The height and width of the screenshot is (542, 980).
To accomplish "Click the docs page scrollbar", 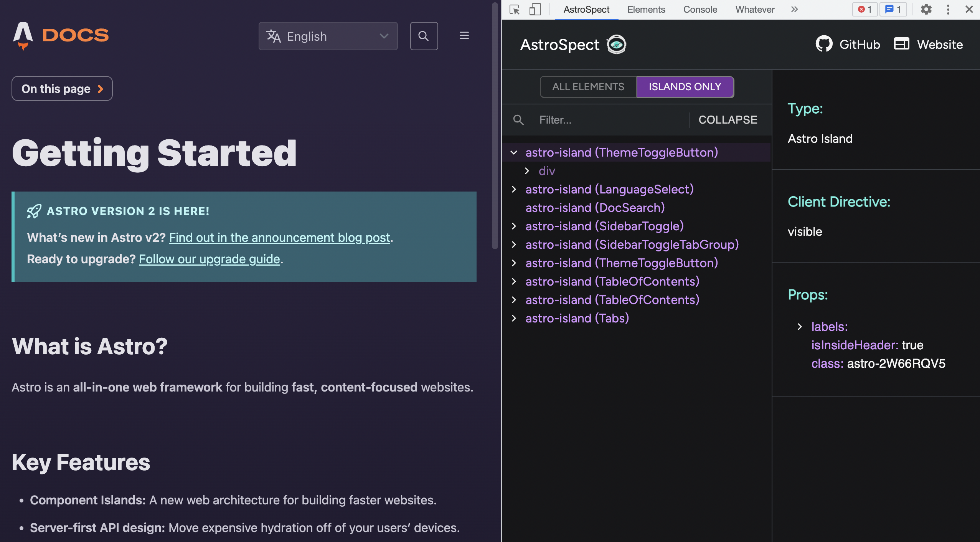I will click(x=495, y=126).
